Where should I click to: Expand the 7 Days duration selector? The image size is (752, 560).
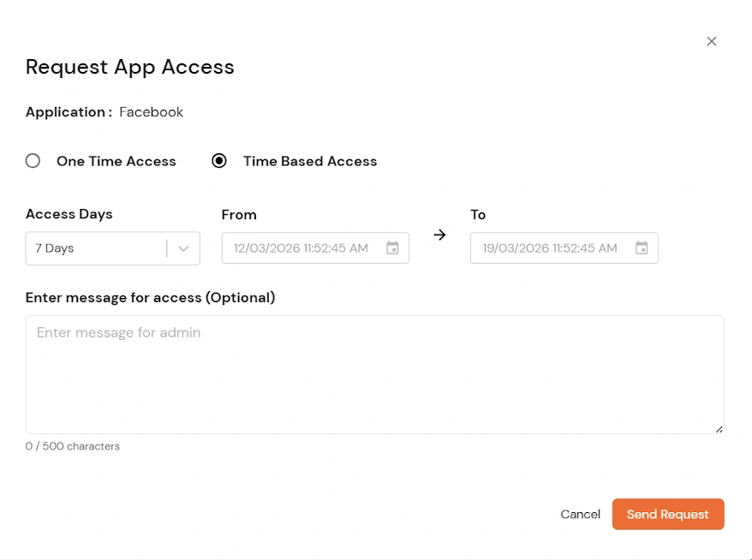[x=112, y=248]
